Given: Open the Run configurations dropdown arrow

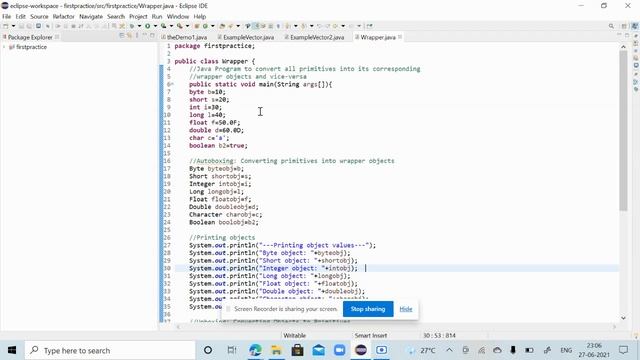Looking at the screenshot, I should [x=155, y=26].
